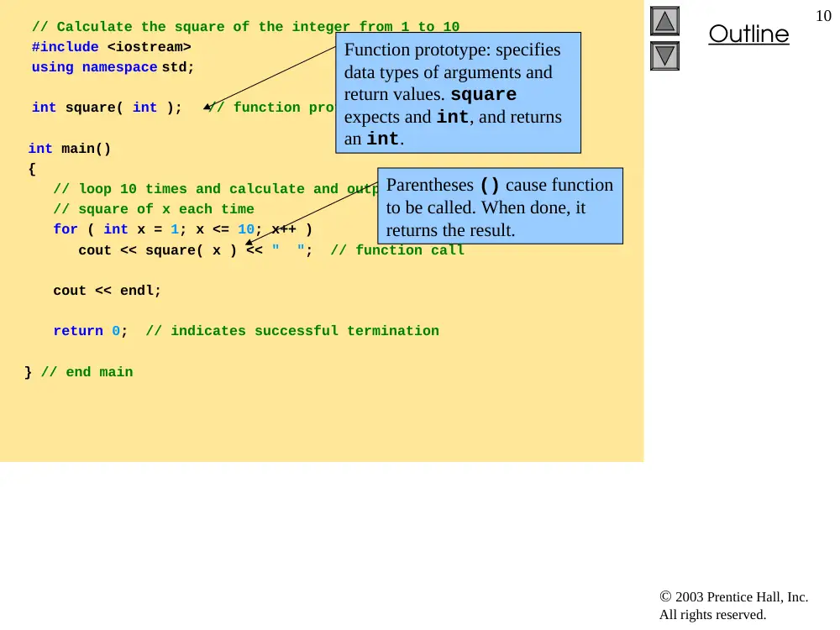
Task: Click the "indicates successful termination" comment
Action: tap(292, 331)
